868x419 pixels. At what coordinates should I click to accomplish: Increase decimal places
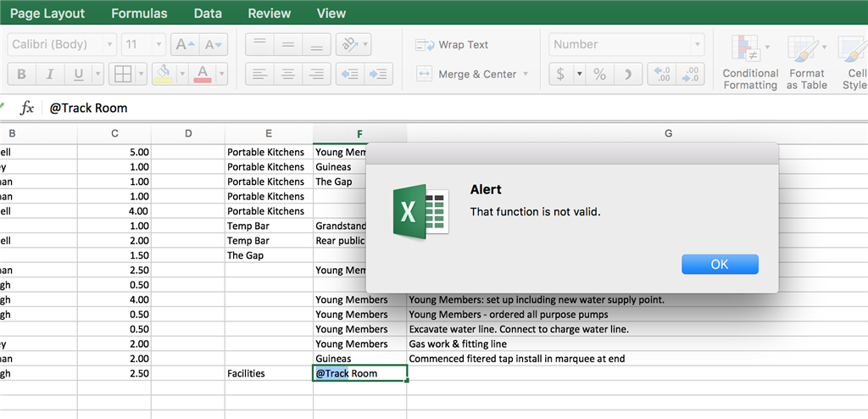tap(661, 74)
